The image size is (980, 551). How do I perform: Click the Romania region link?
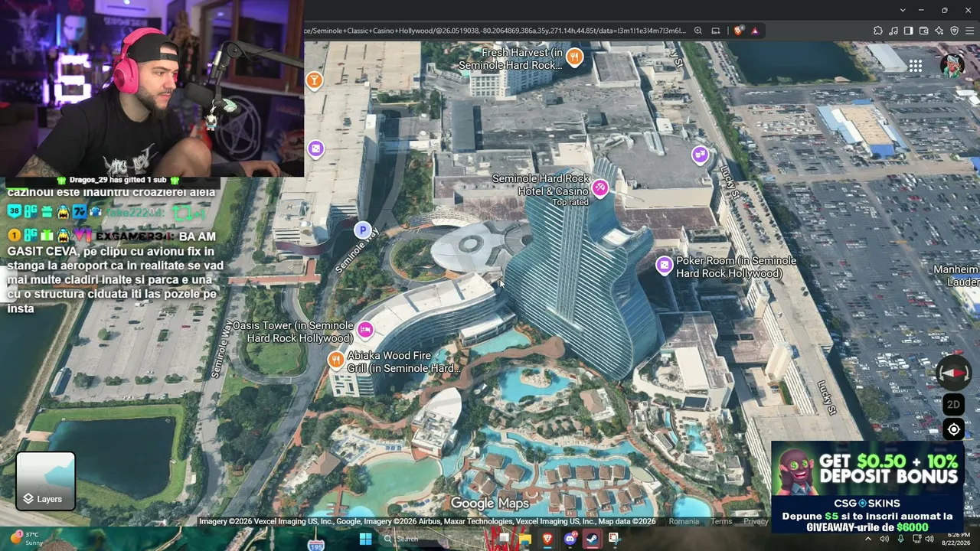click(x=684, y=521)
